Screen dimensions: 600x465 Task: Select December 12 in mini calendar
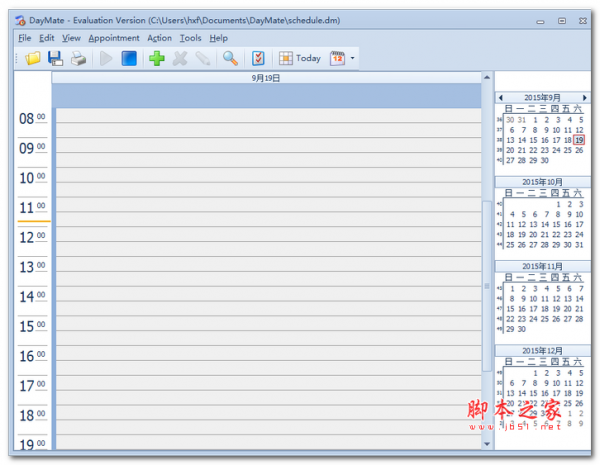(579, 383)
